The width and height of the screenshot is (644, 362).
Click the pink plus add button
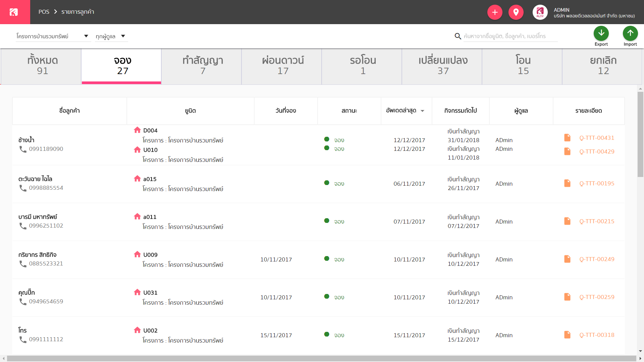pos(495,12)
